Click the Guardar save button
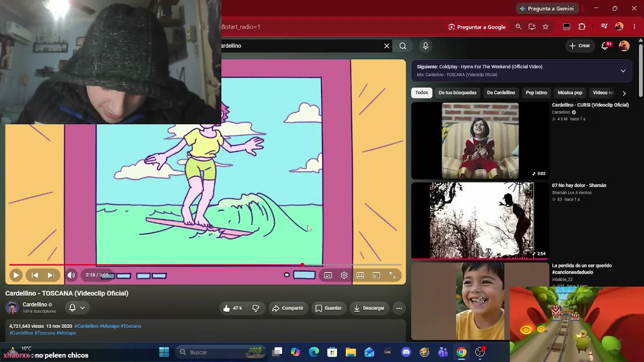644x362 pixels. click(328, 308)
